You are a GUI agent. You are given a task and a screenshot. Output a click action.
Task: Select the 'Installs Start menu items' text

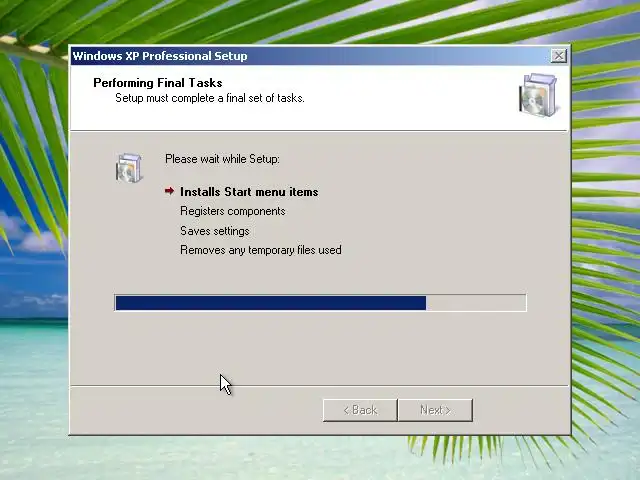249,192
